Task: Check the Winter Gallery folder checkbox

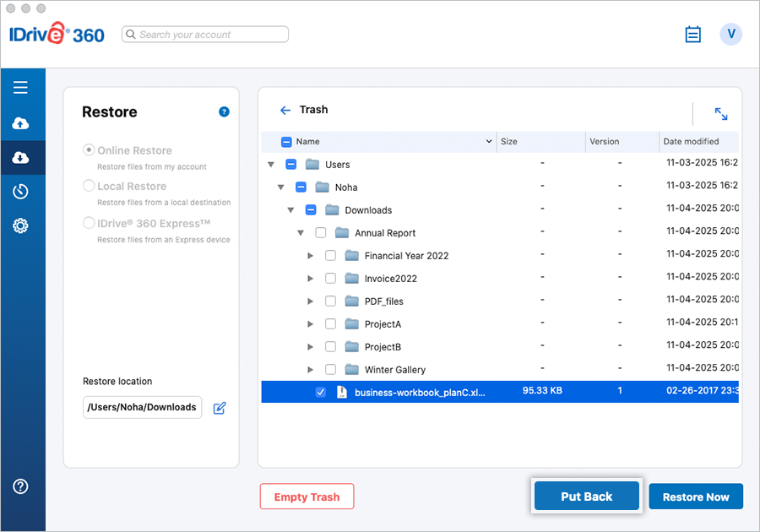Action: [x=330, y=370]
